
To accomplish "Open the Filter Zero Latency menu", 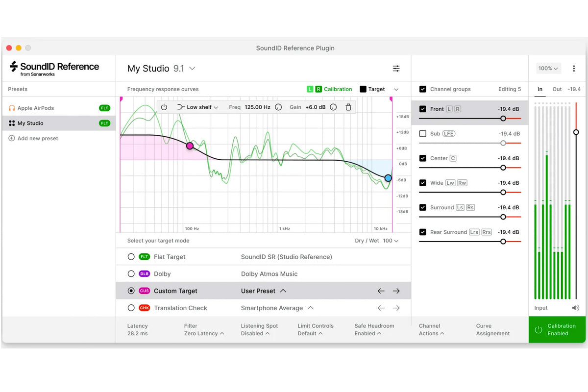I will 204,330.
